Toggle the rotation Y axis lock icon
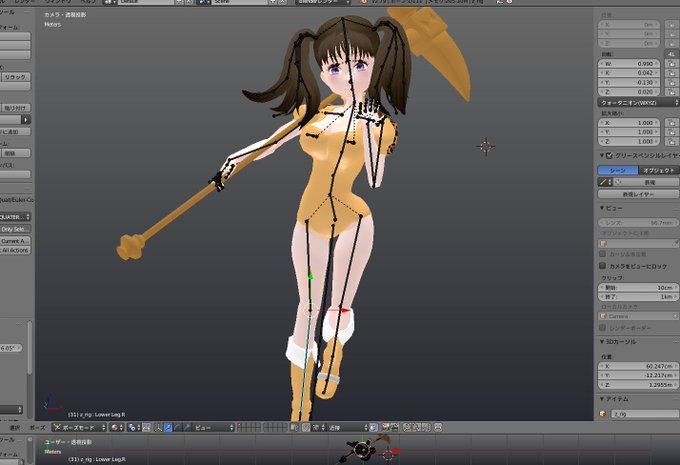Image resolution: width=680 pixels, height=465 pixels. point(671,82)
